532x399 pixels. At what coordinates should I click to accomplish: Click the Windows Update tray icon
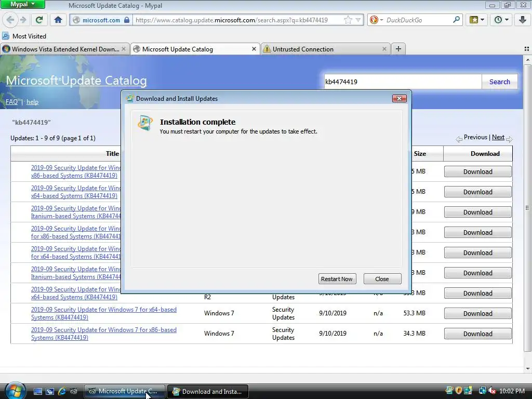[x=449, y=391]
